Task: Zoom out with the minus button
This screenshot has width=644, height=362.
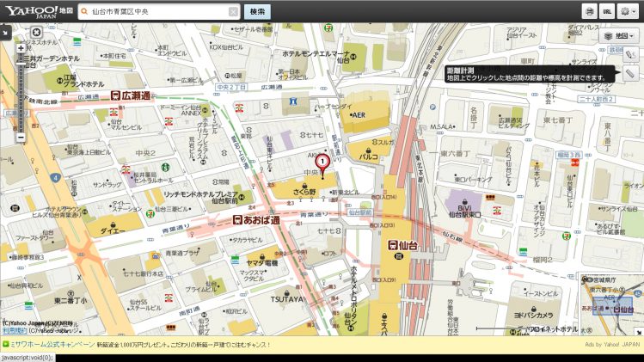Action: click(x=21, y=138)
